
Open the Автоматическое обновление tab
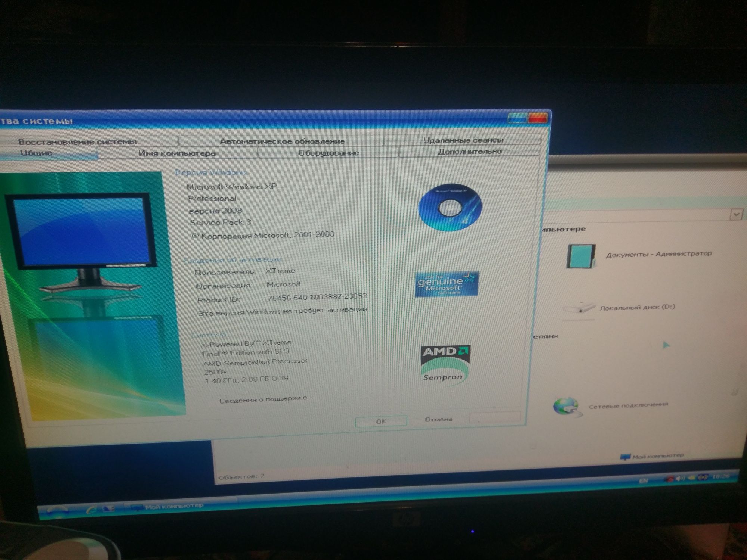(x=282, y=141)
